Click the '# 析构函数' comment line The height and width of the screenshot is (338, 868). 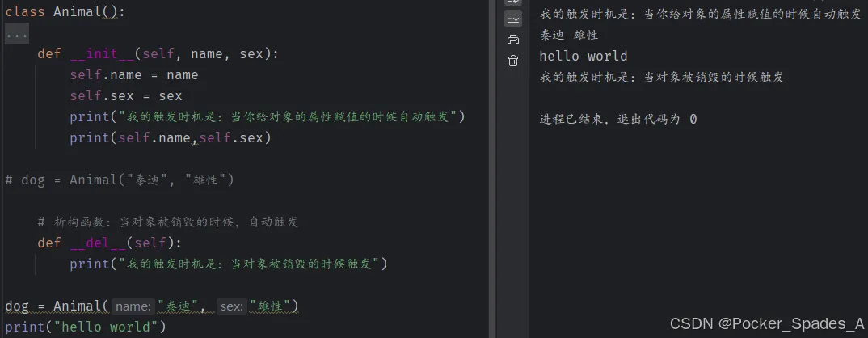click(168, 222)
